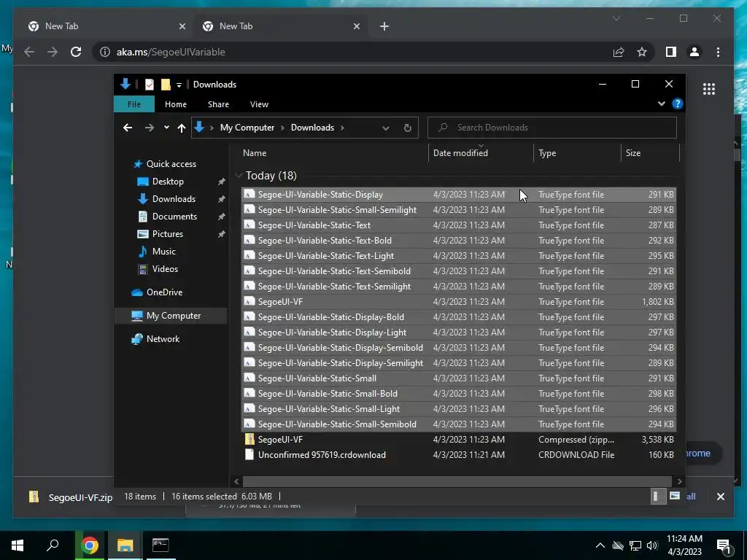The height and width of the screenshot is (560, 747).
Task: Click the volume speaker tray icon
Action: 652,545
